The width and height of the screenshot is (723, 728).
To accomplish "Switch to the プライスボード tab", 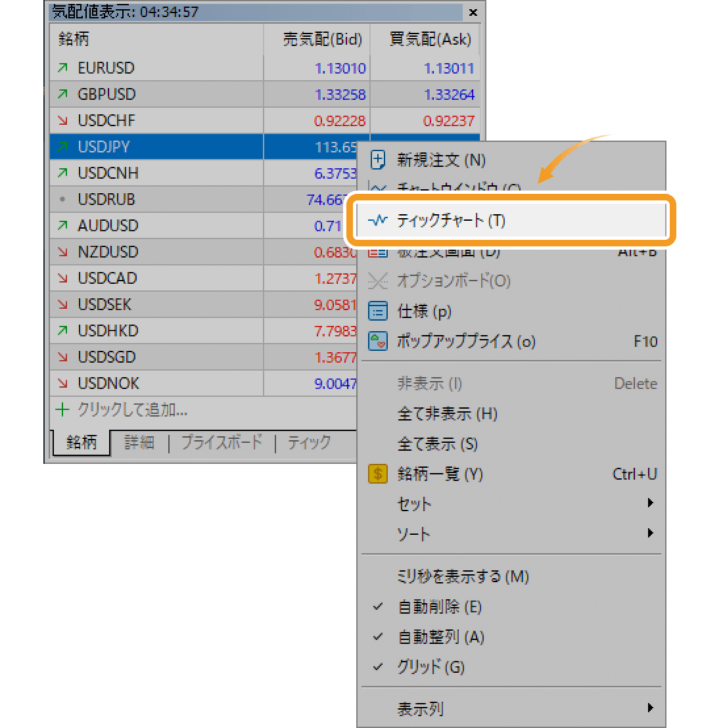I will click(x=222, y=442).
